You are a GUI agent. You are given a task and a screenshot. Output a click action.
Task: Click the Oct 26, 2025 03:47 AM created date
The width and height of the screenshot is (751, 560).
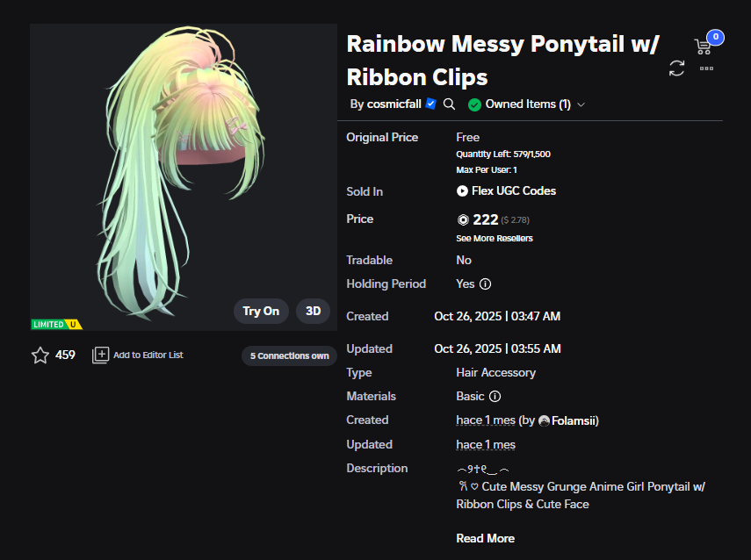click(x=497, y=316)
